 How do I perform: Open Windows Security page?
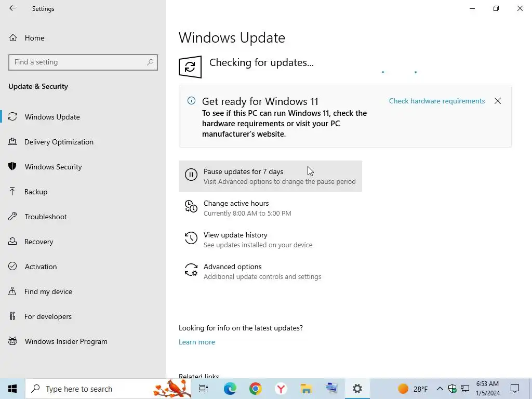pyautogui.click(x=83, y=167)
